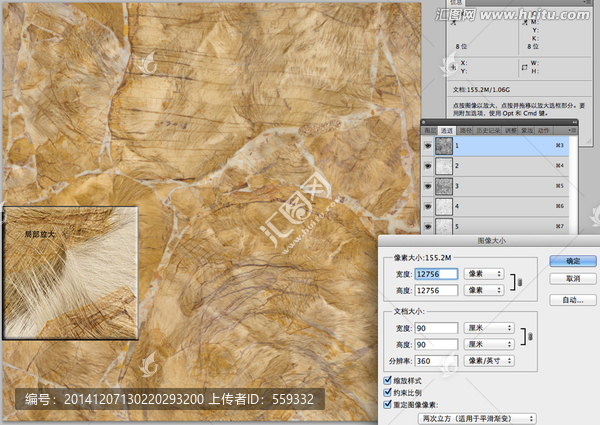The height and width of the screenshot is (425, 600).
Task: Toggle visibility eye of channel 4
Action: [428, 207]
